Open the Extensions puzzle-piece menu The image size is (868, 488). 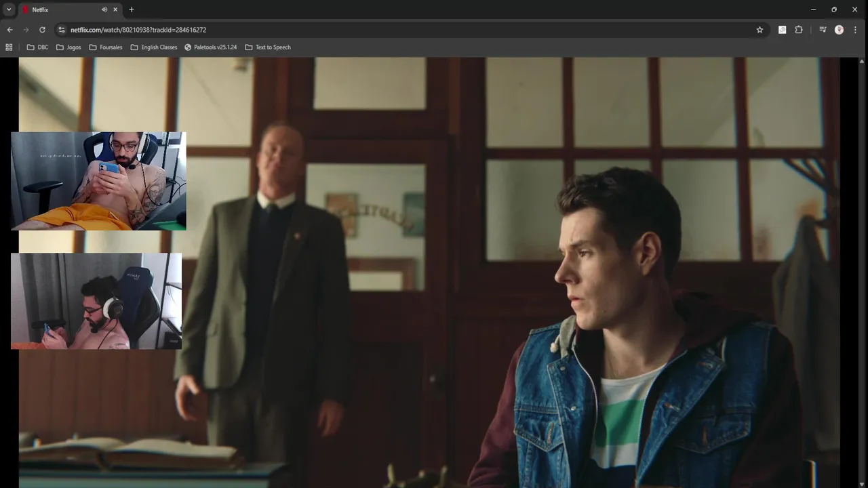(x=799, y=30)
